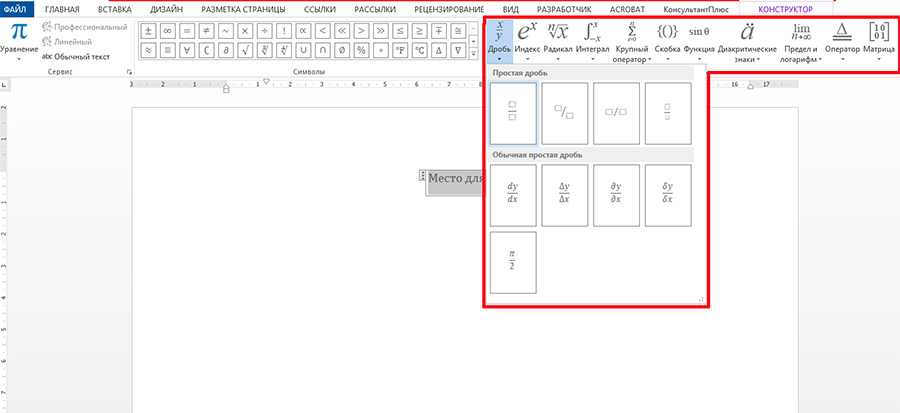This screenshot has height=413, width=900.
Task: Insert the cube root symbol
Action: pos(265,50)
